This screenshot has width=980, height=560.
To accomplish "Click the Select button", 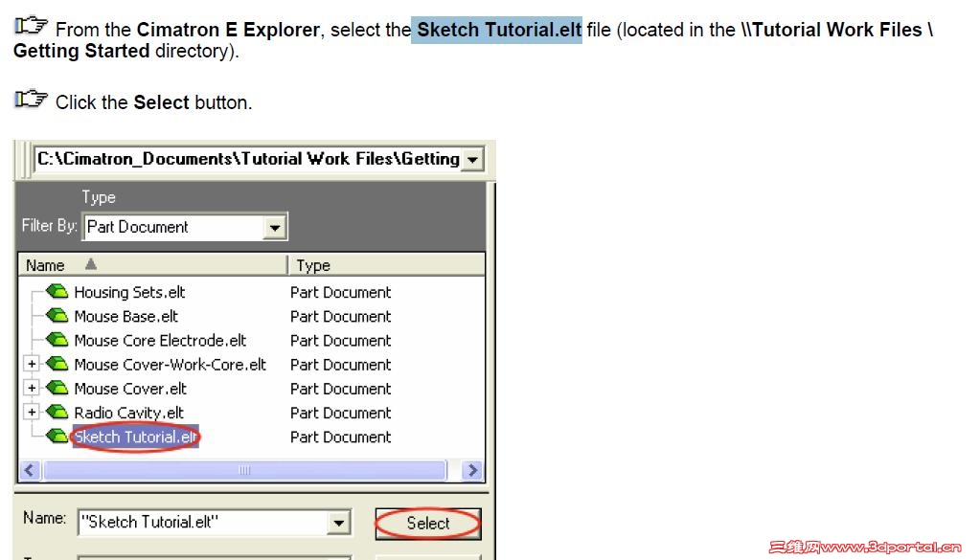I will tap(428, 524).
